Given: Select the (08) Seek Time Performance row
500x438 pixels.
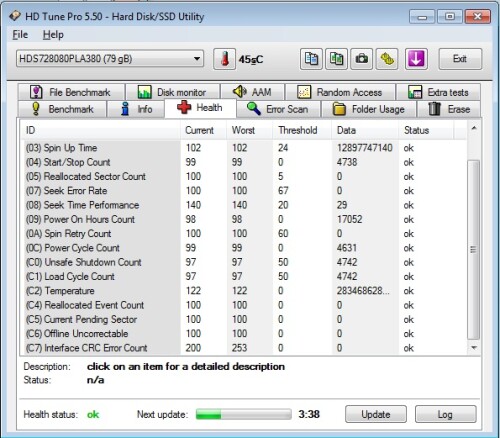Looking at the screenshot, I should click(x=243, y=205).
